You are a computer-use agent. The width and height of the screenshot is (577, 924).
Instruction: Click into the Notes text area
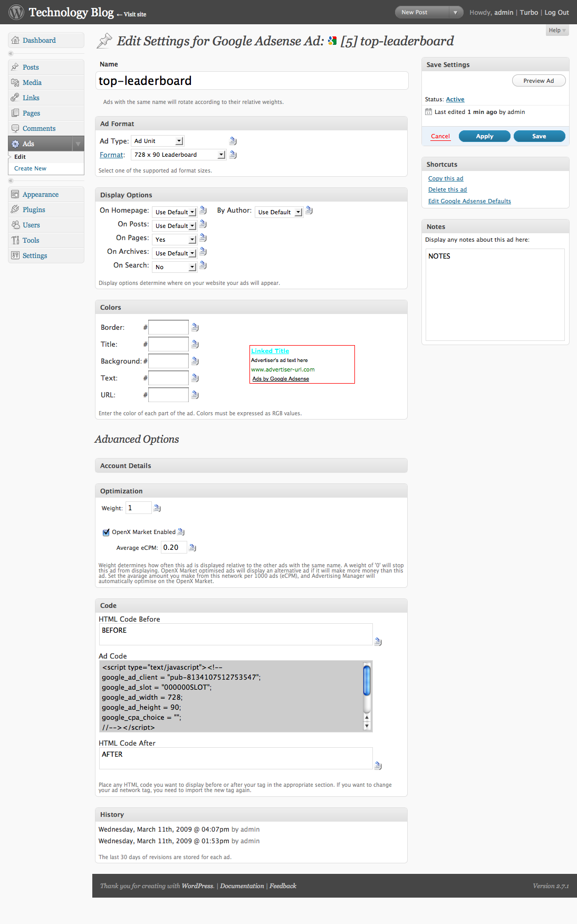[495, 294]
